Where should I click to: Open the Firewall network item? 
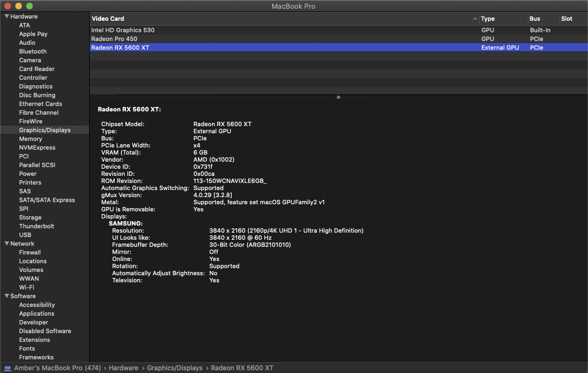click(x=30, y=252)
